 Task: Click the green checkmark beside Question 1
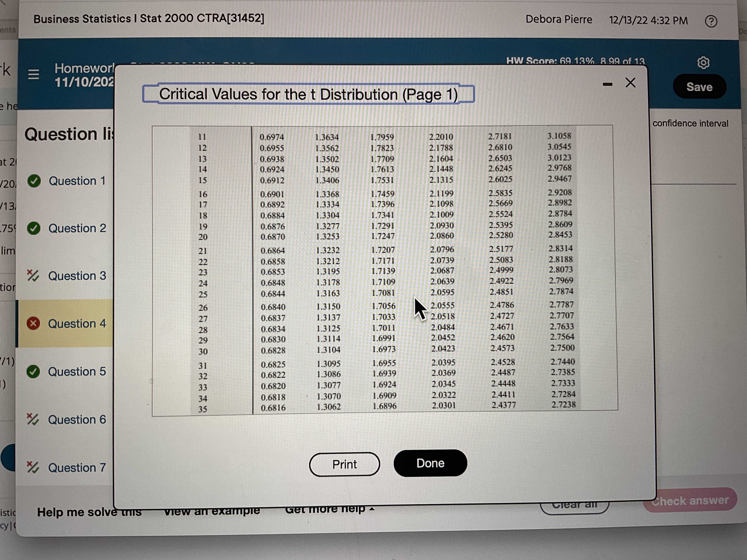[34, 181]
